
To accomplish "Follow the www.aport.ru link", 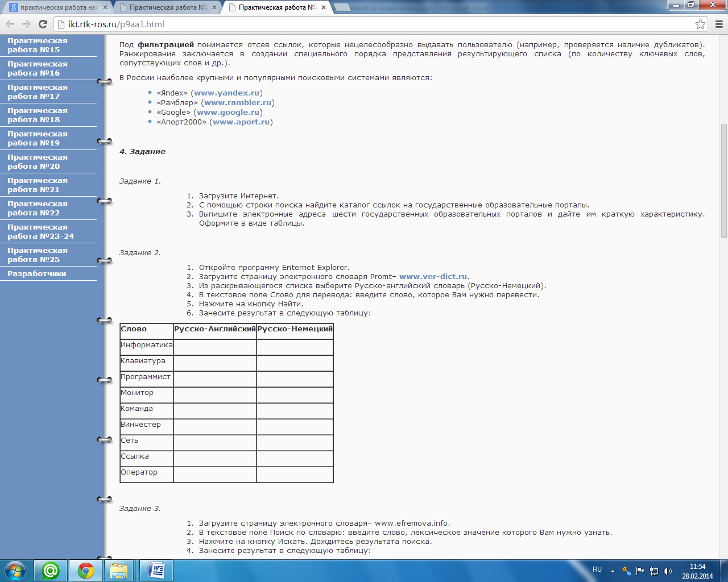I will [241, 122].
